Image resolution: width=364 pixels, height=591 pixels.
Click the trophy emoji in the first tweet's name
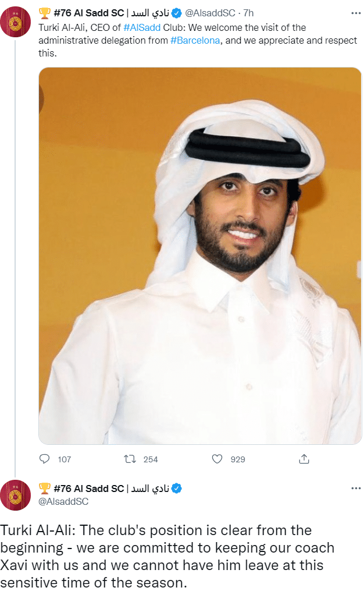(44, 13)
